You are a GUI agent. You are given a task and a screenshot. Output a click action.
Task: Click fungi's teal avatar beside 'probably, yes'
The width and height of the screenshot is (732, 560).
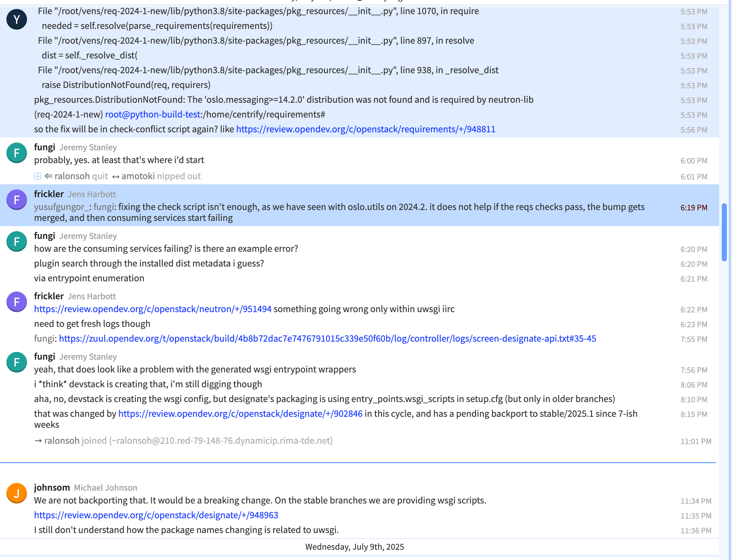pyautogui.click(x=17, y=153)
